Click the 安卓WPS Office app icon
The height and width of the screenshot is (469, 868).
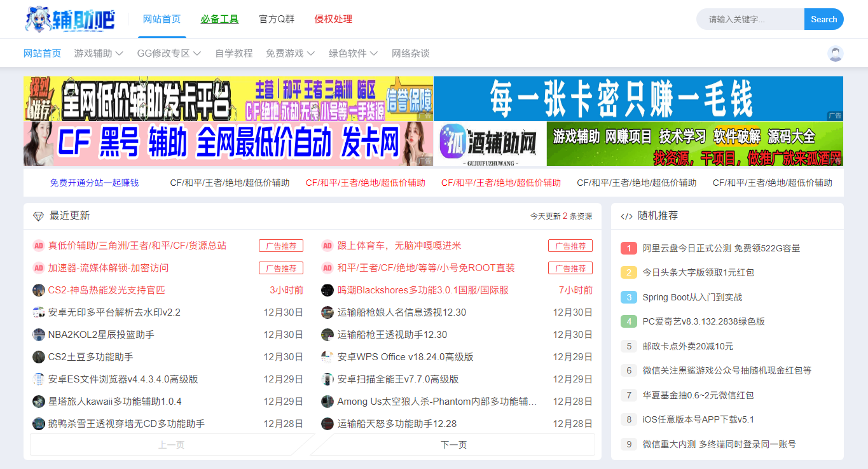[x=327, y=356]
